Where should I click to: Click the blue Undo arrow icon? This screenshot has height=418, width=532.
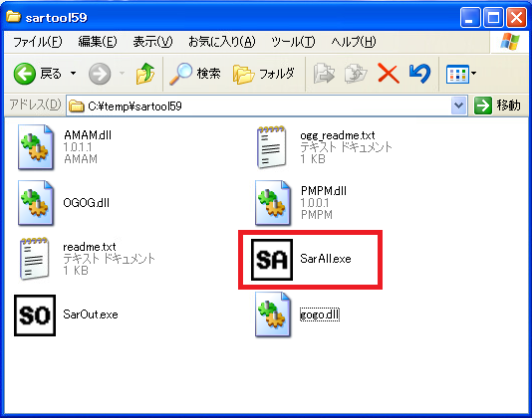(x=419, y=74)
